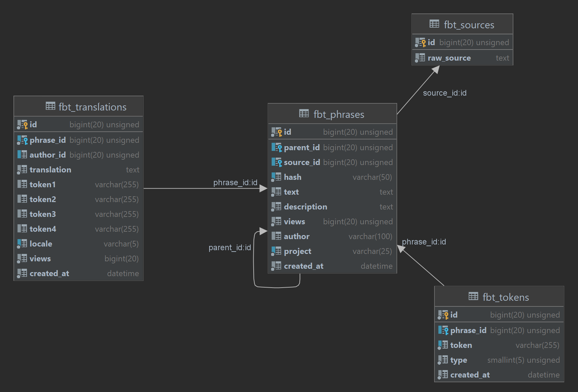Select the token column name in fbt_tokens

(461, 345)
